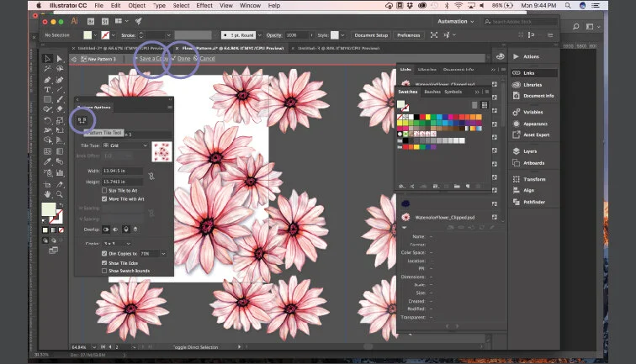Enable Size Tile to Art checkbox
636x364 pixels.
click(x=104, y=190)
